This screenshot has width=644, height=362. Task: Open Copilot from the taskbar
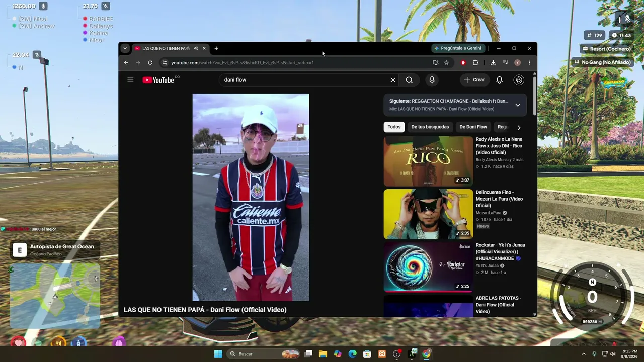click(338, 354)
